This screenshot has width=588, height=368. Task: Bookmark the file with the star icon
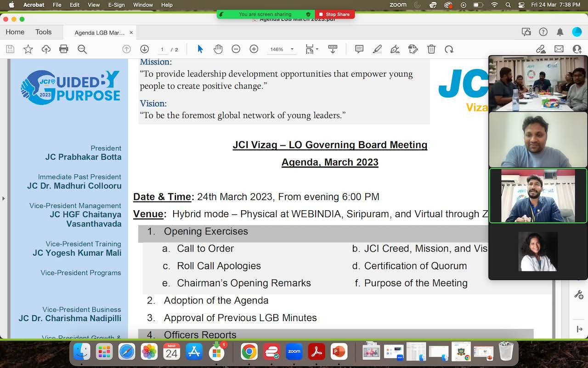(28, 49)
